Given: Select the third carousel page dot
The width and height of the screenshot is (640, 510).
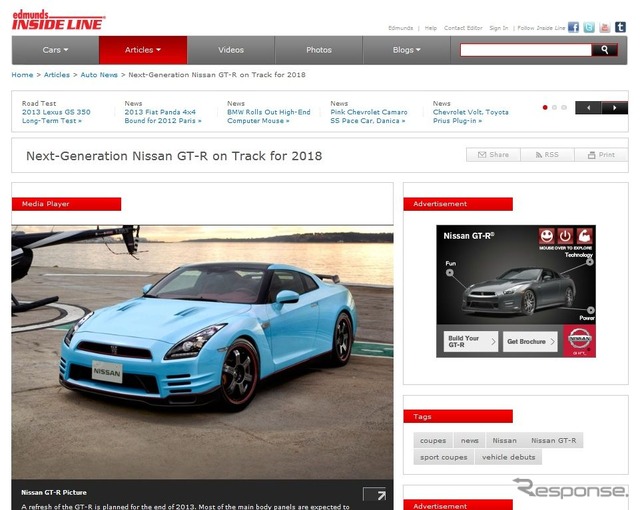Looking at the screenshot, I should coord(564,107).
